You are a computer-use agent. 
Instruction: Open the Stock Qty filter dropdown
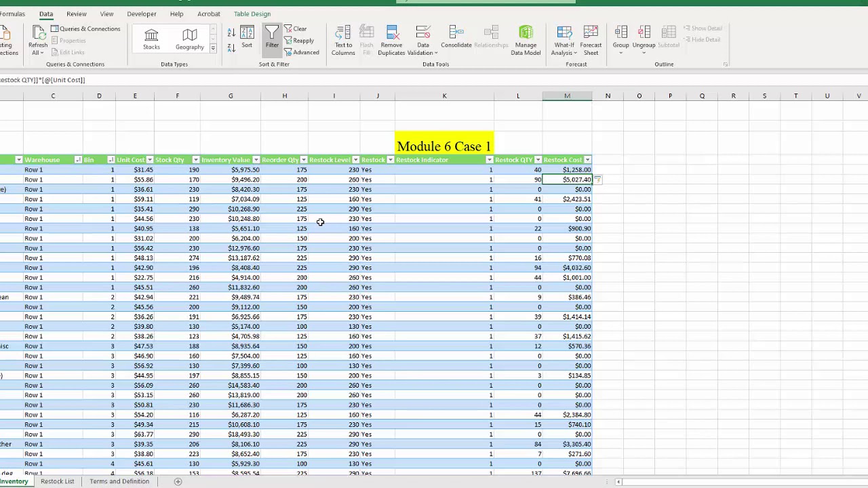click(x=195, y=160)
